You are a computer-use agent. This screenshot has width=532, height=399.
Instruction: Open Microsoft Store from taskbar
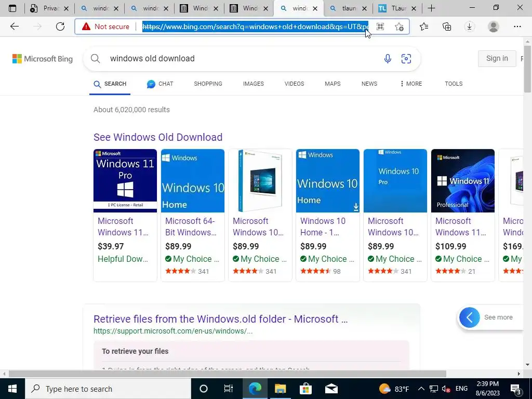point(305,389)
